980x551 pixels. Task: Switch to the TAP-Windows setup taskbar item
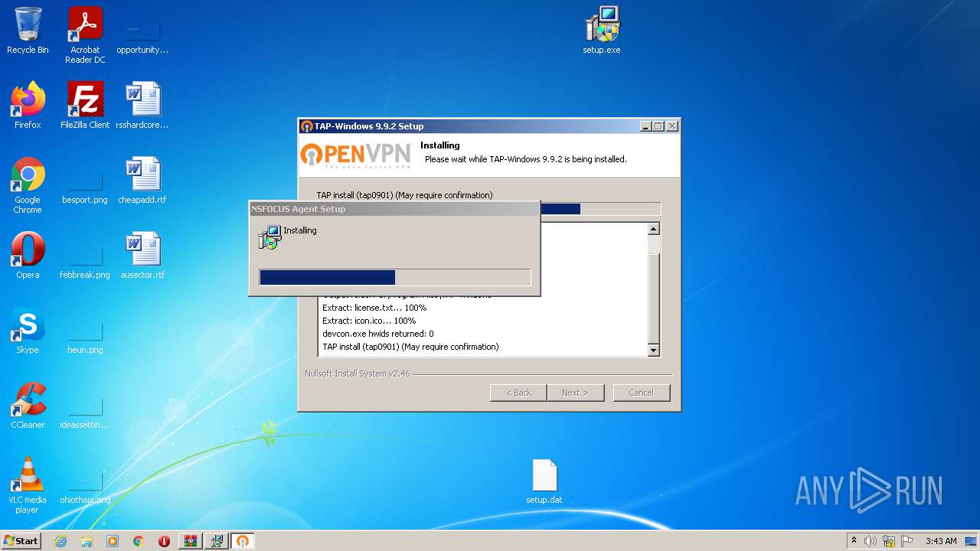(242, 541)
